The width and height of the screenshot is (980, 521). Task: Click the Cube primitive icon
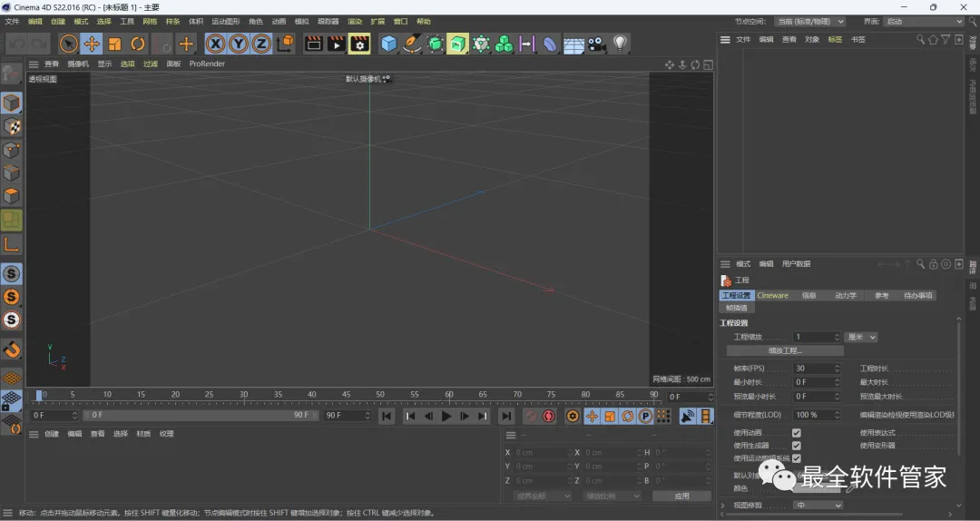pyautogui.click(x=389, y=44)
